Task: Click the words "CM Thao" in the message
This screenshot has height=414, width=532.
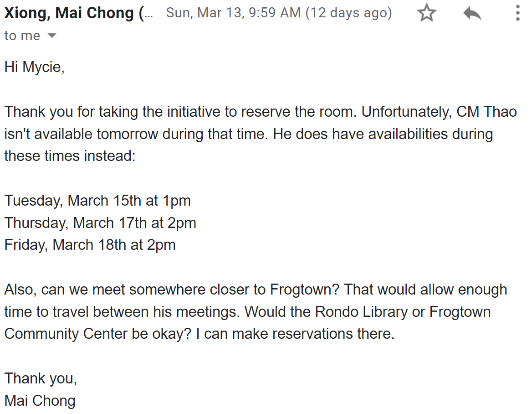Action: click(x=486, y=112)
